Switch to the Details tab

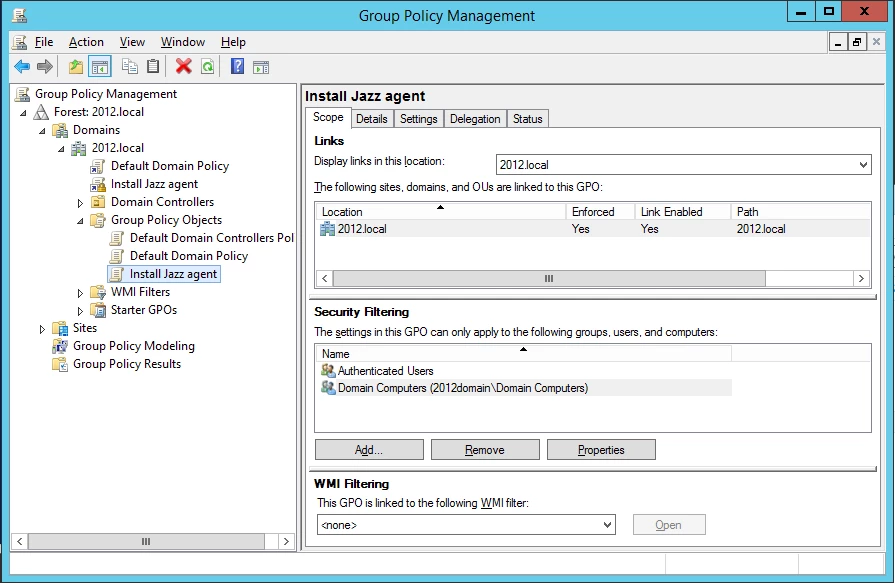pyautogui.click(x=372, y=119)
